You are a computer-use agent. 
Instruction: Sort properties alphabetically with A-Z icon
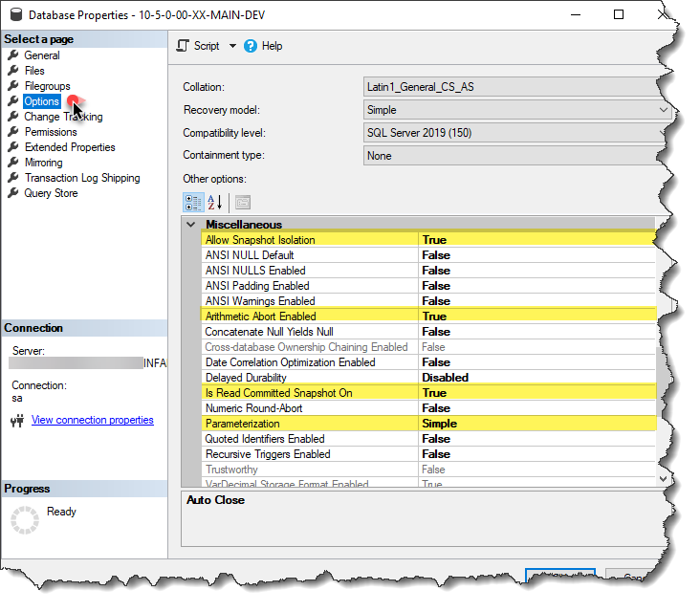coord(215,203)
